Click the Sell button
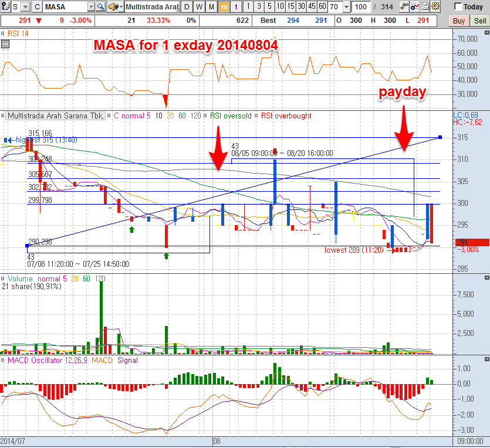This screenshot has height=448, width=490. pos(479,21)
